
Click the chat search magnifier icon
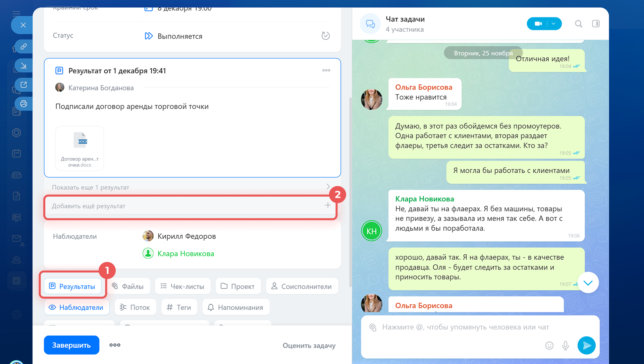click(578, 24)
